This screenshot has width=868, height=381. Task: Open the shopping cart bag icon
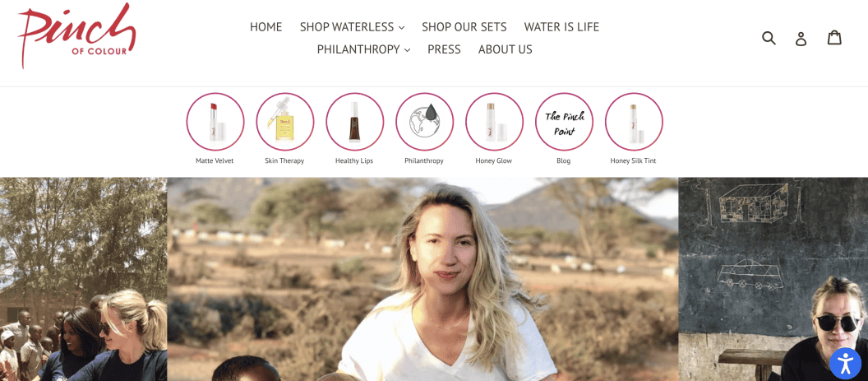click(834, 37)
